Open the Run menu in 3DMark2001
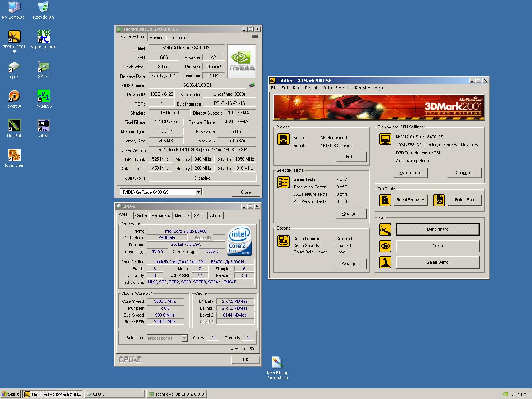The width and height of the screenshot is (532, 399). point(297,88)
